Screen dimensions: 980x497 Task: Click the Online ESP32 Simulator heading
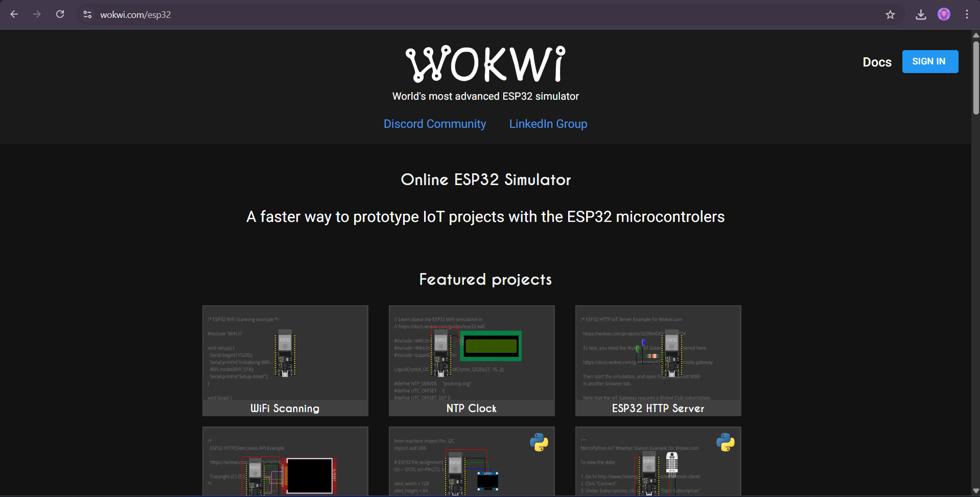tap(485, 179)
